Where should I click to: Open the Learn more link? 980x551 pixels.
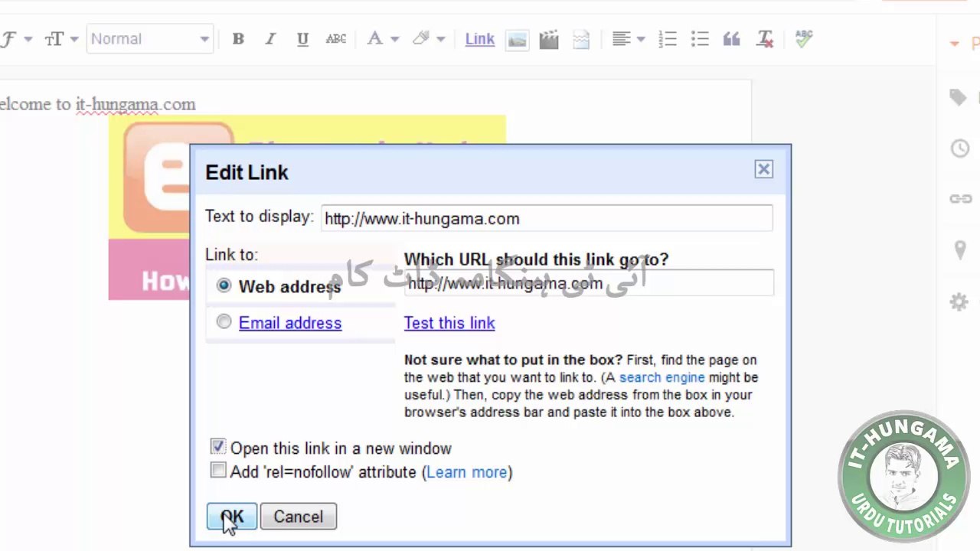467,472
